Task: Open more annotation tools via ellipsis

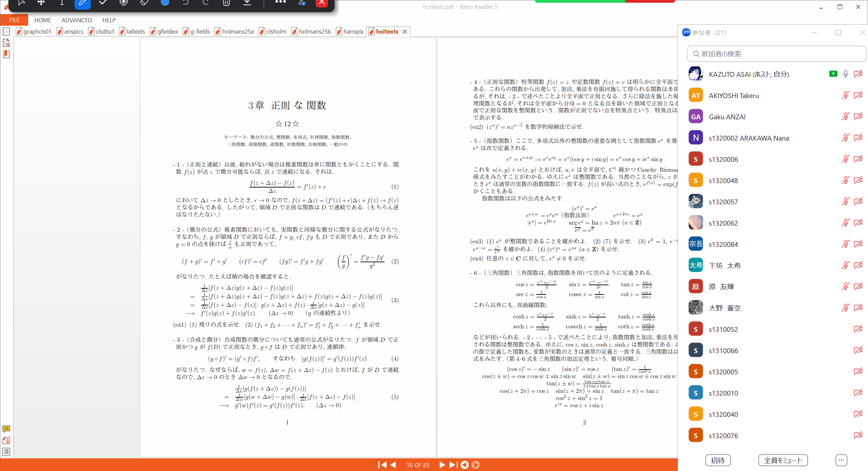Action: click(x=281, y=3)
